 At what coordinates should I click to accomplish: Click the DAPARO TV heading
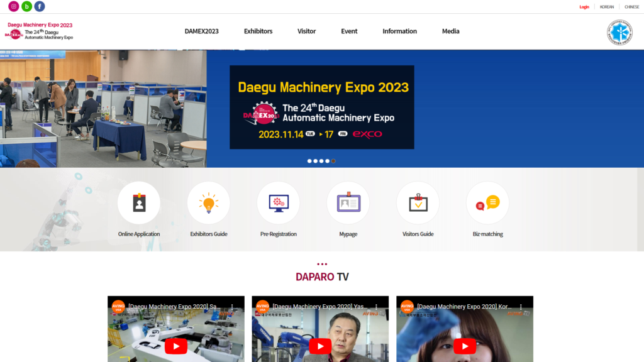pyautogui.click(x=322, y=277)
